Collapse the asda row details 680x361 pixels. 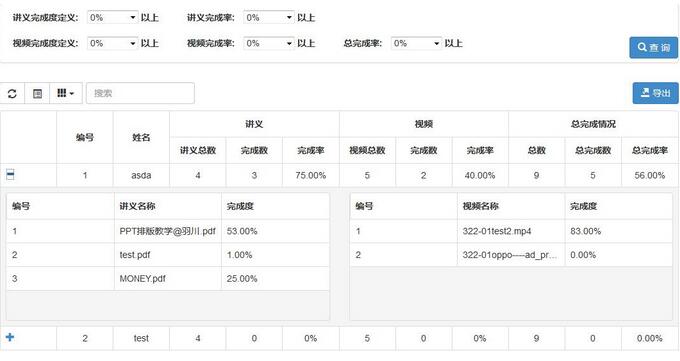tap(10, 174)
